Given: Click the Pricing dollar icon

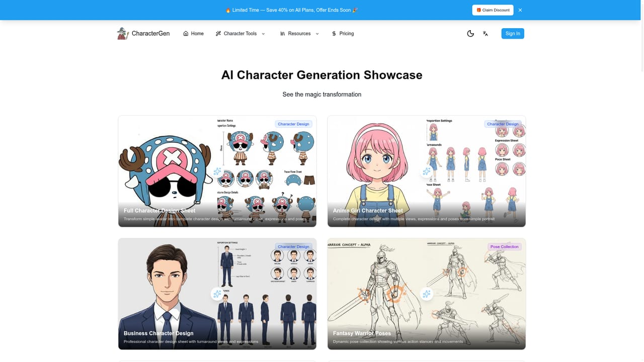Looking at the screenshot, I should click(334, 34).
